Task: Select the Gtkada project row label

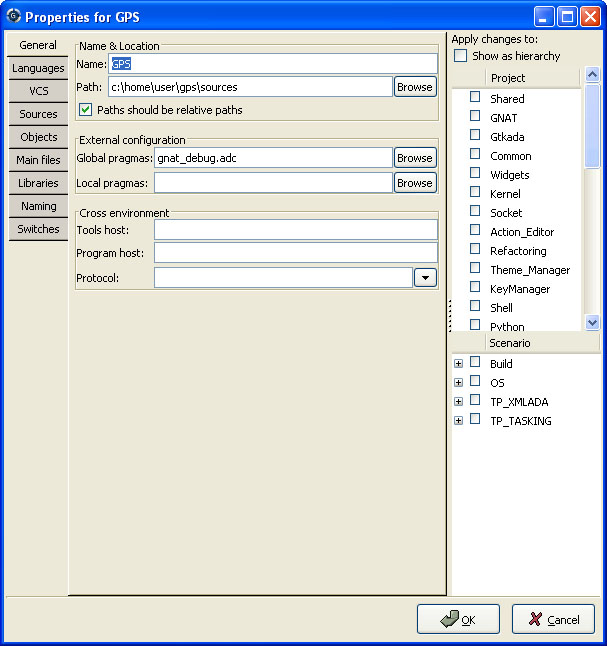Action: point(507,137)
